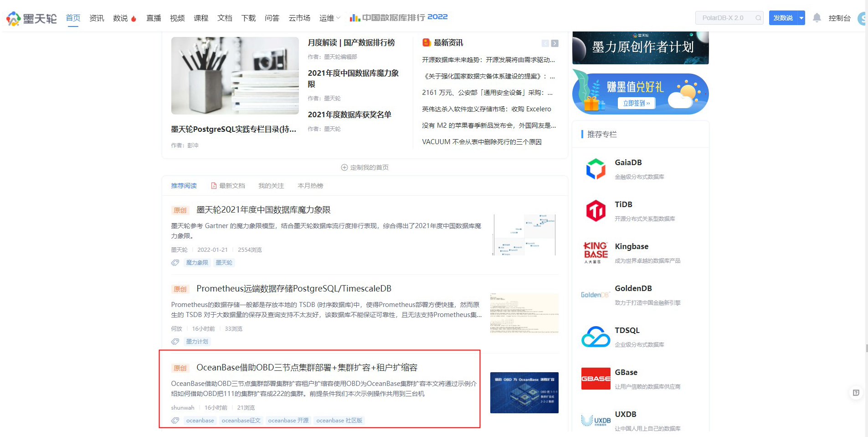
Task: Click the TDSQL cloud logo icon
Action: point(596,337)
